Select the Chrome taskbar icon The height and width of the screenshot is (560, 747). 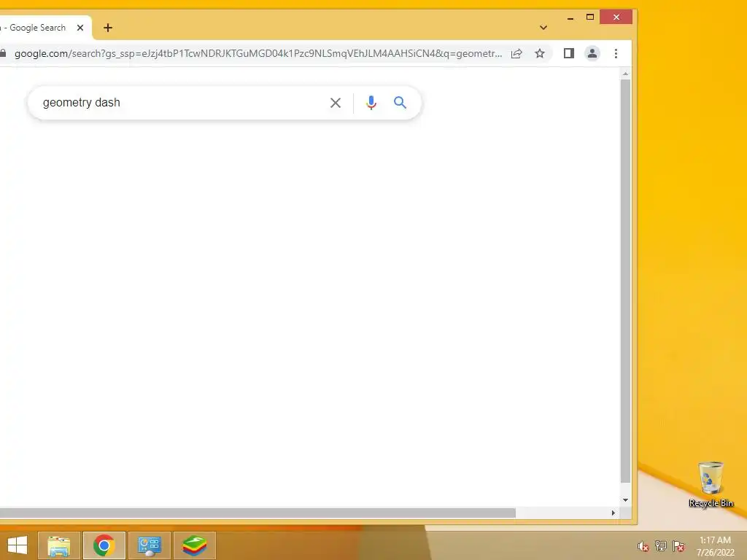(104, 545)
